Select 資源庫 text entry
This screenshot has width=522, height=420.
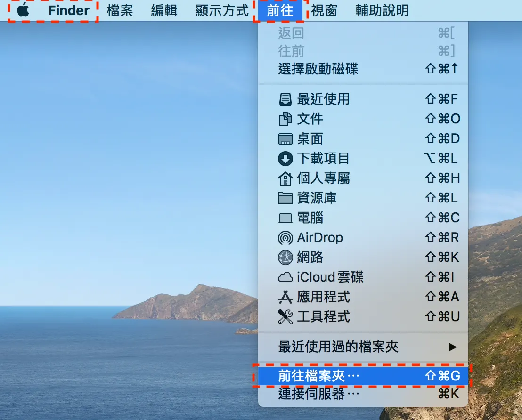[317, 198]
